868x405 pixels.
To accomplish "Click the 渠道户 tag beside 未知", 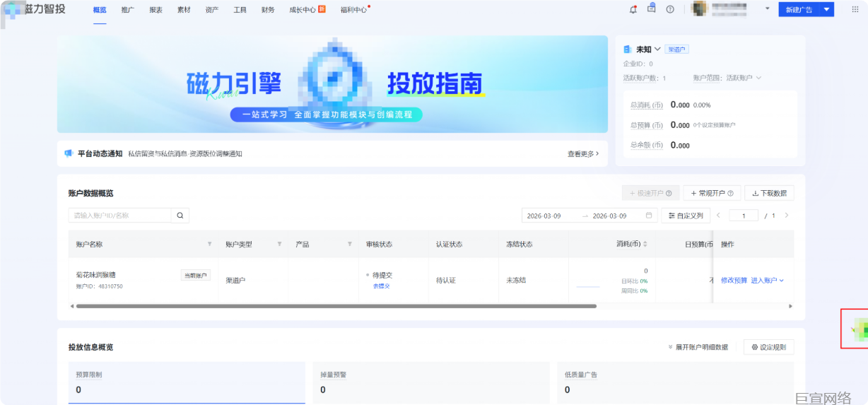I will [x=676, y=49].
